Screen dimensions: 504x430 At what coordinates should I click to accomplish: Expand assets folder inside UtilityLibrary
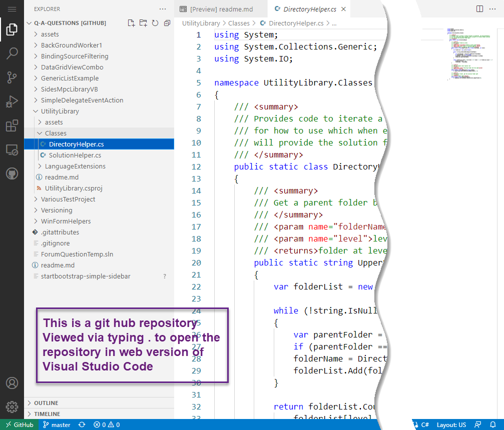coord(99,122)
